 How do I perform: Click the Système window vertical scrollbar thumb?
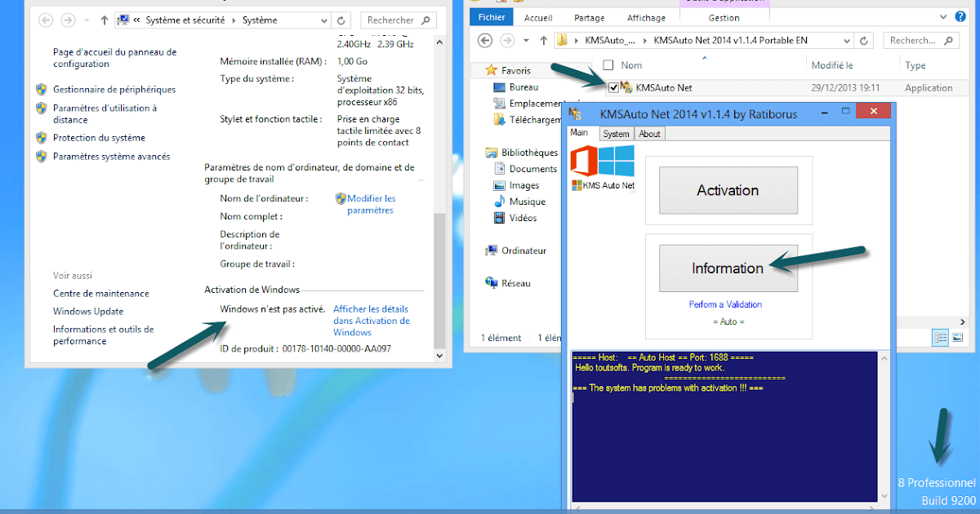(439, 280)
